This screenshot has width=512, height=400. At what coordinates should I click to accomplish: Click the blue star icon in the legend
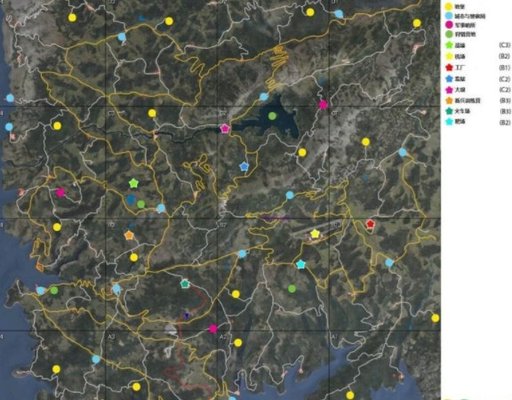(449, 79)
